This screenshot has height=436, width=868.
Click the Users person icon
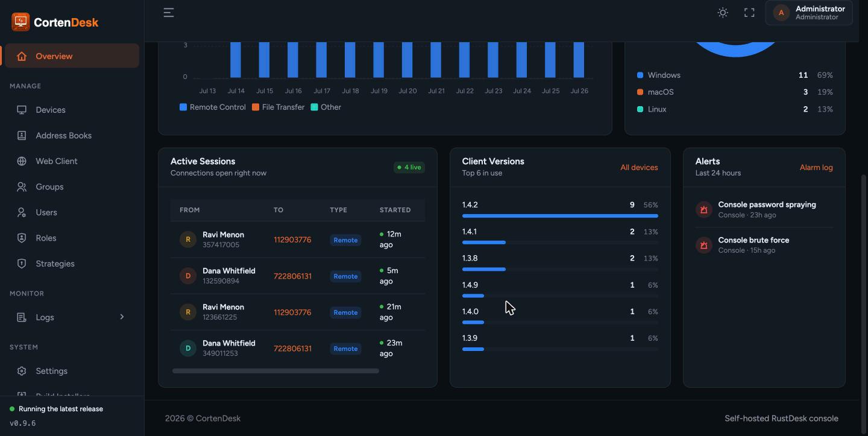[22, 212]
